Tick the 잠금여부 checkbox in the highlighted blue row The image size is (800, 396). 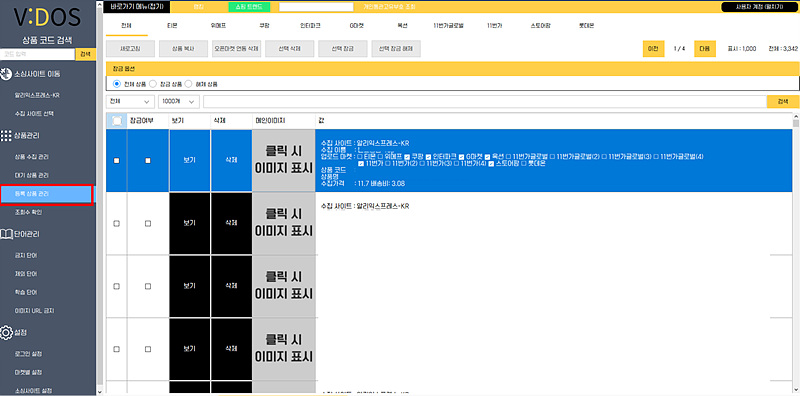point(148,161)
